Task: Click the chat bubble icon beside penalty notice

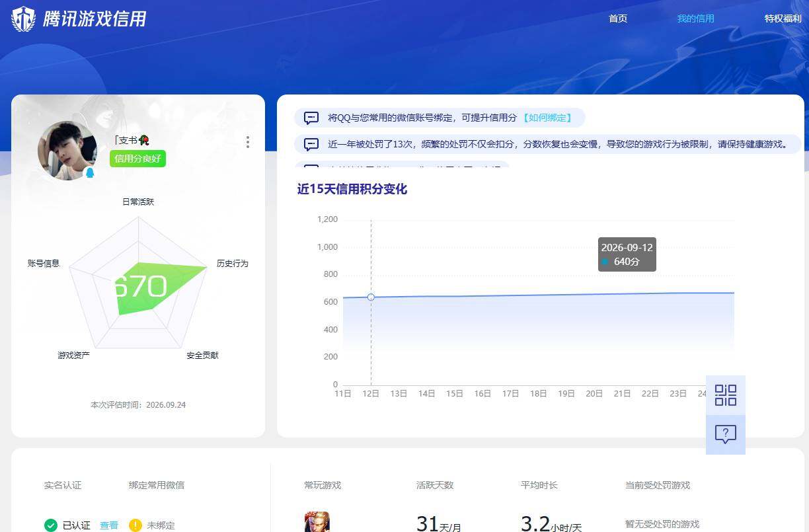Action: click(311, 144)
